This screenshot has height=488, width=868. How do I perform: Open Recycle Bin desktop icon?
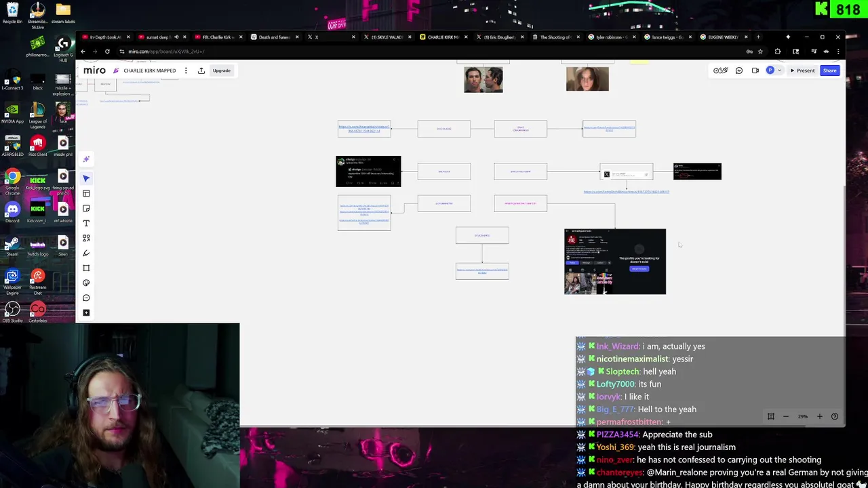pyautogui.click(x=12, y=13)
